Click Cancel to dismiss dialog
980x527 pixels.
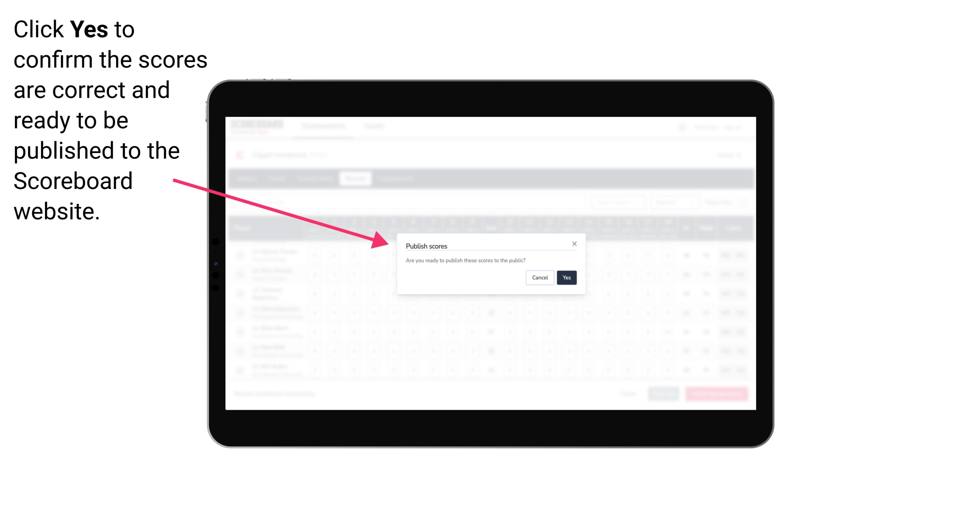[x=539, y=277]
